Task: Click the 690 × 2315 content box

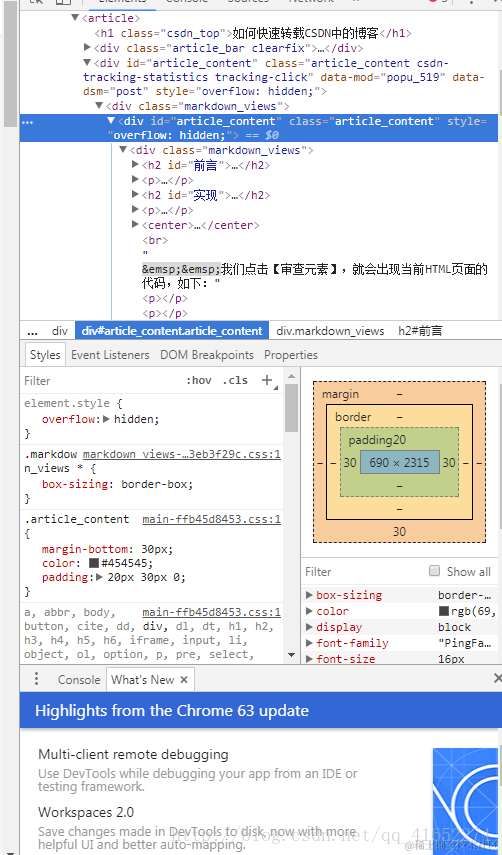Action: pyautogui.click(x=400, y=462)
